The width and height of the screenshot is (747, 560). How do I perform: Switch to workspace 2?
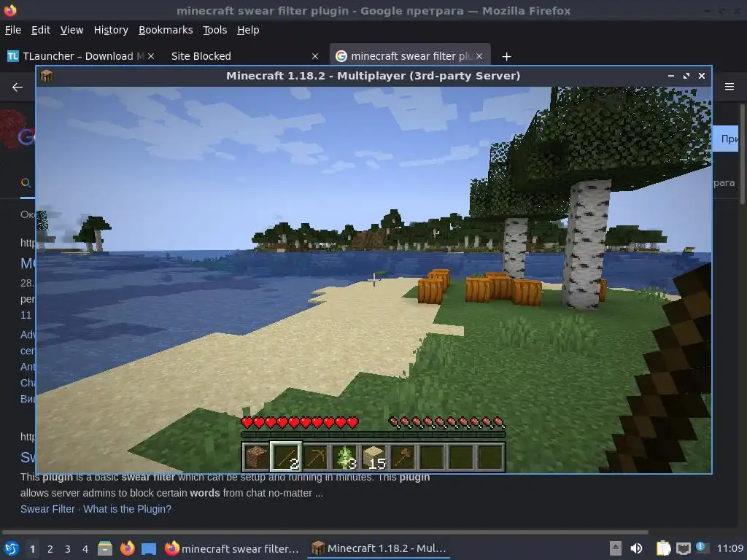tap(50, 549)
